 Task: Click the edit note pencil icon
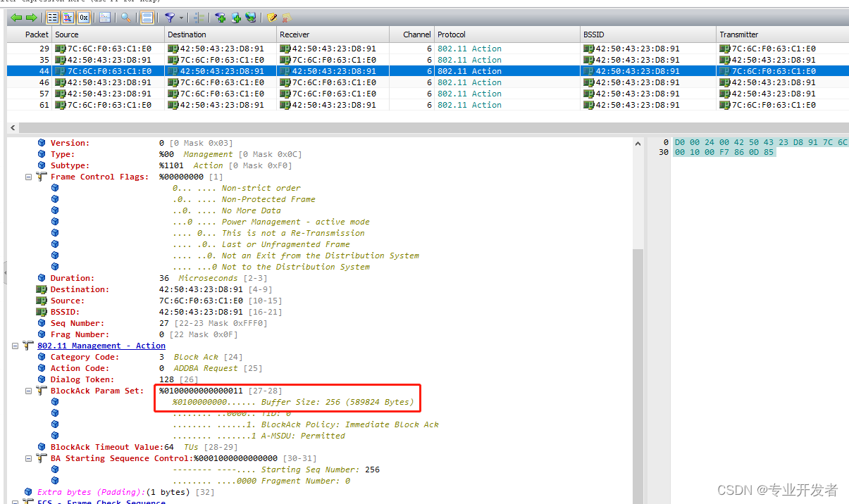click(271, 18)
